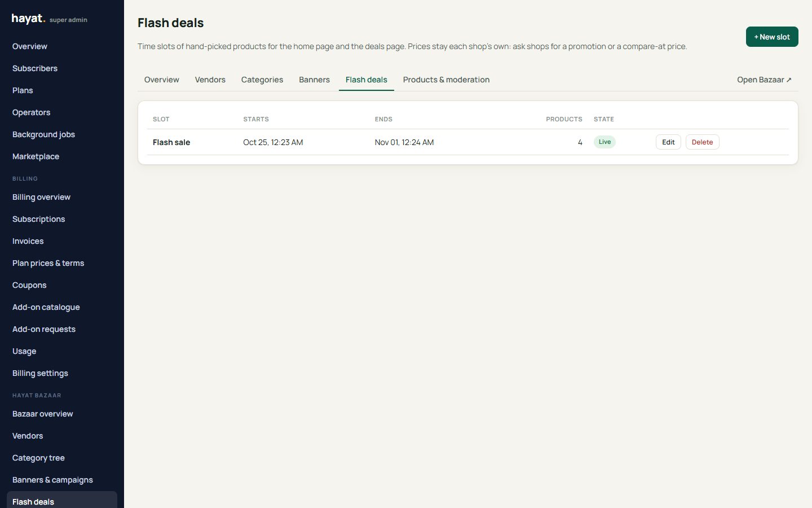
Task: Open Products & moderation tab
Action: tap(446, 80)
